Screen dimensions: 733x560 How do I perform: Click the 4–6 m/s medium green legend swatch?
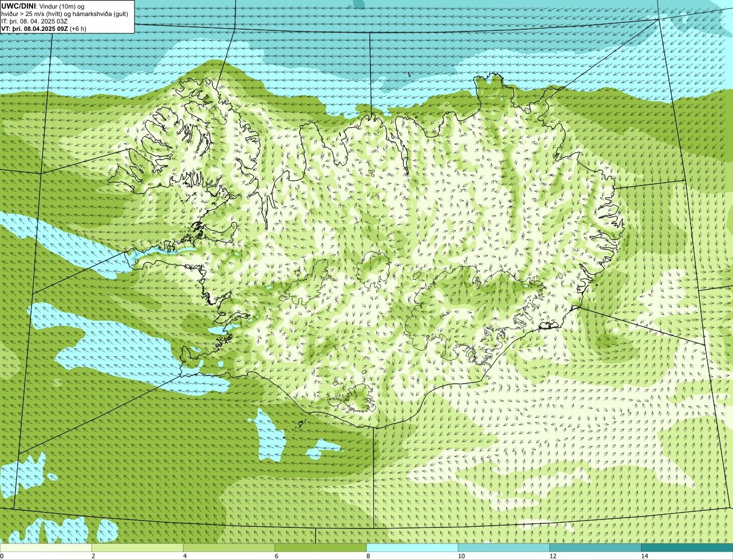pos(229,548)
